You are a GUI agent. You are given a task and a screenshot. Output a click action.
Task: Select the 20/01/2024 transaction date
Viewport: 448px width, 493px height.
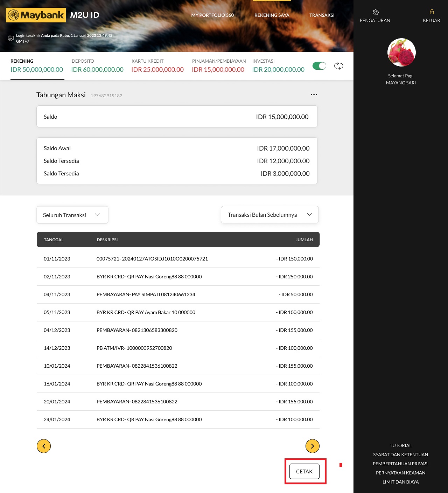[57, 402]
